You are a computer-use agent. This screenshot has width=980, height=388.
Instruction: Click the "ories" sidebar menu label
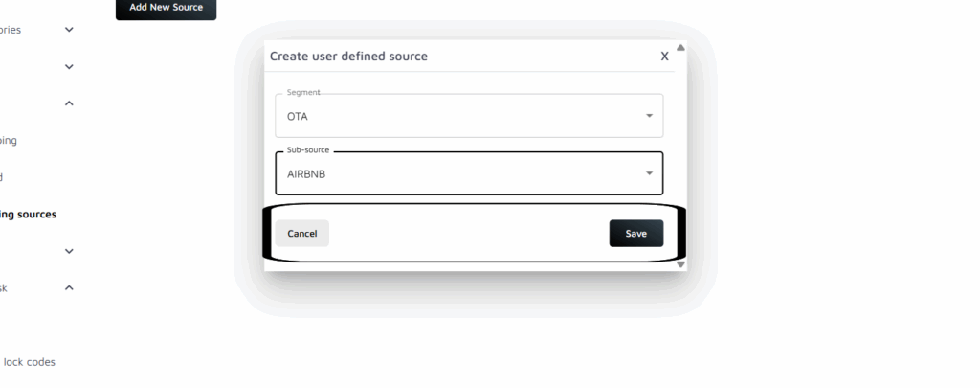(x=11, y=30)
